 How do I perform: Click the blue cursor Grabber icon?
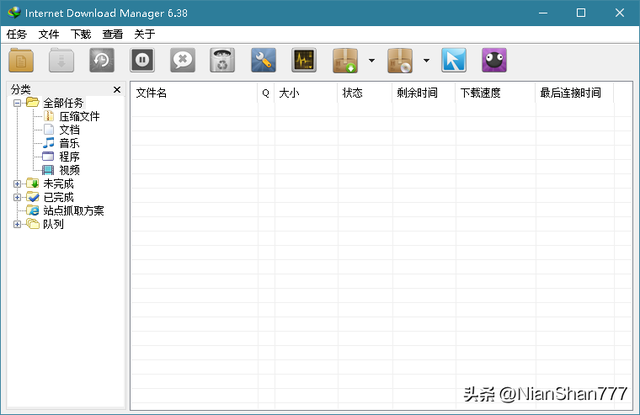(x=454, y=60)
